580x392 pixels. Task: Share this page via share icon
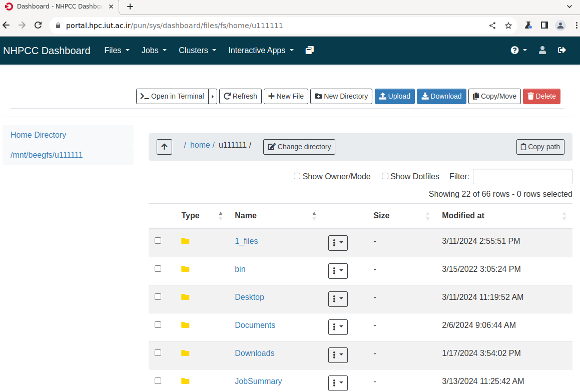coord(492,26)
